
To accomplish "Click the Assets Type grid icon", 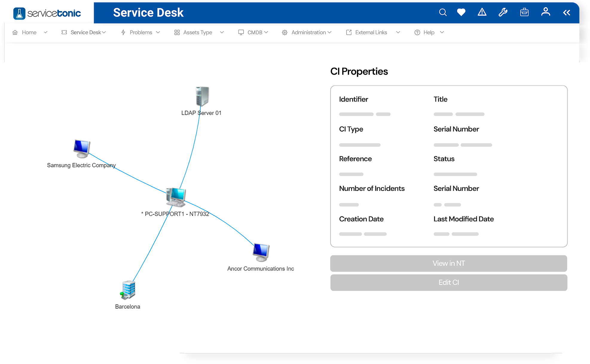I will coord(177,32).
